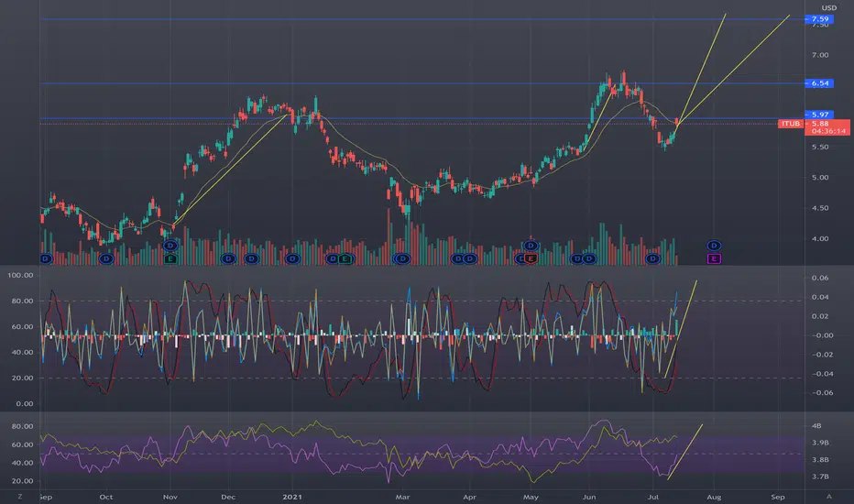Image resolution: width=854 pixels, height=504 pixels.
Task: Click the Nov label on time axis
Action: pyautogui.click(x=170, y=497)
